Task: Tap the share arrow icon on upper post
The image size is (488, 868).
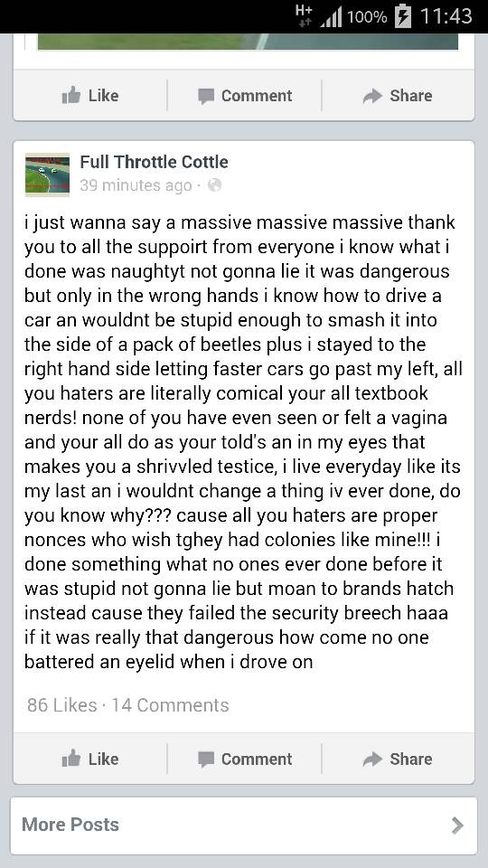Action: click(372, 97)
